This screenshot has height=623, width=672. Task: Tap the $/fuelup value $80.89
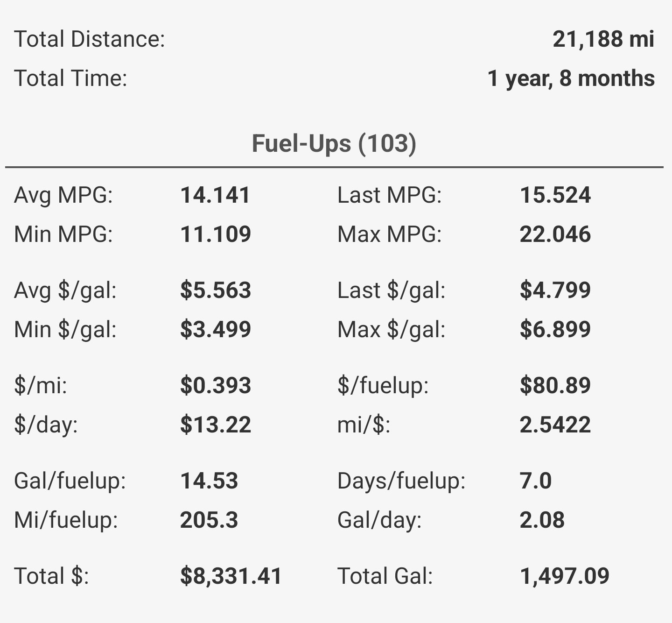click(555, 386)
